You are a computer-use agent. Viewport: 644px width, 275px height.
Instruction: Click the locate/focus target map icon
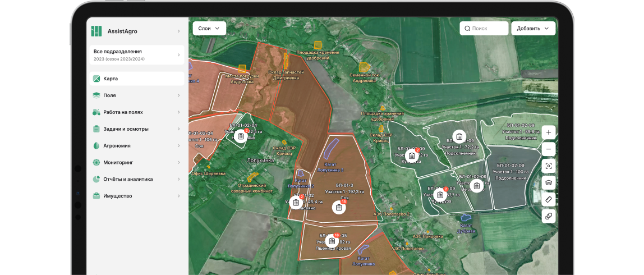(548, 166)
